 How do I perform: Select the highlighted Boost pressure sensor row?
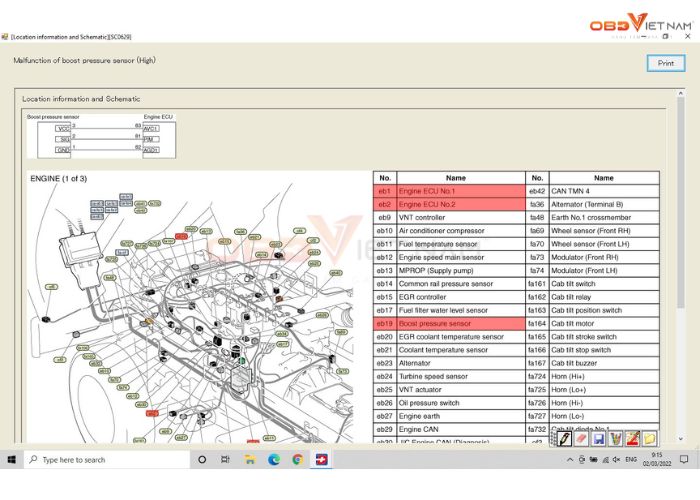click(449, 324)
